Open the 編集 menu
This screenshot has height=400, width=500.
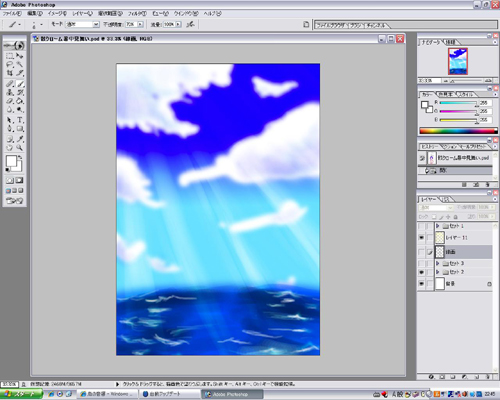[x=35, y=14]
